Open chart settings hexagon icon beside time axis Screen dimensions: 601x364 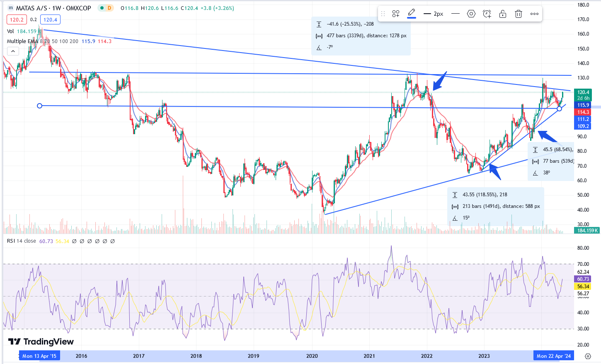point(588,356)
